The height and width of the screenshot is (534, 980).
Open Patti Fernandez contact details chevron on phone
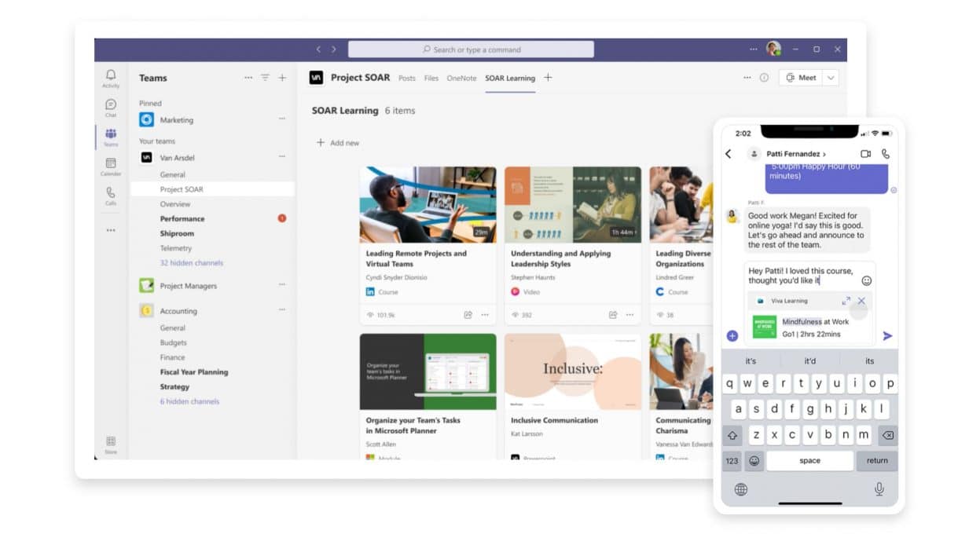pyautogui.click(x=824, y=155)
